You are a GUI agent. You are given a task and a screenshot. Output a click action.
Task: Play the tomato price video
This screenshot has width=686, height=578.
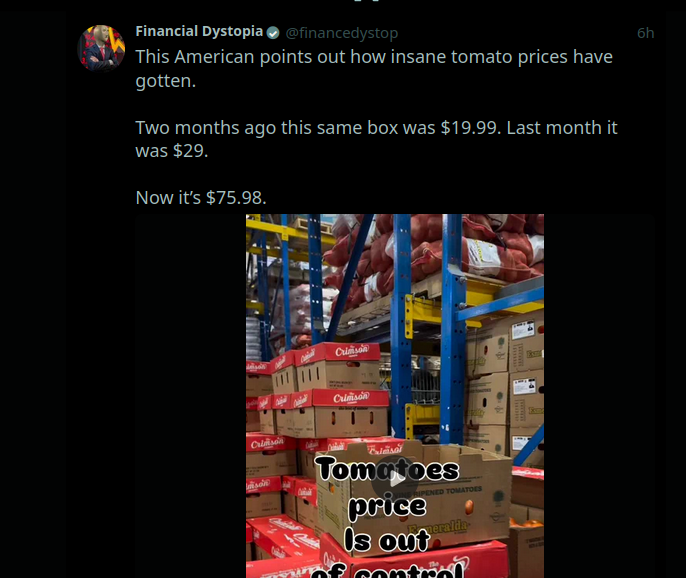pyautogui.click(x=396, y=478)
